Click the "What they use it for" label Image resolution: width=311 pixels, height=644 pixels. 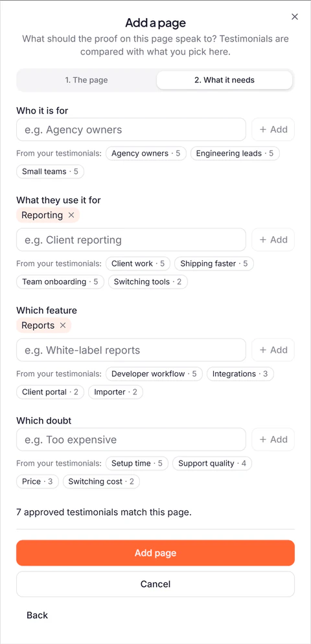[58, 200]
